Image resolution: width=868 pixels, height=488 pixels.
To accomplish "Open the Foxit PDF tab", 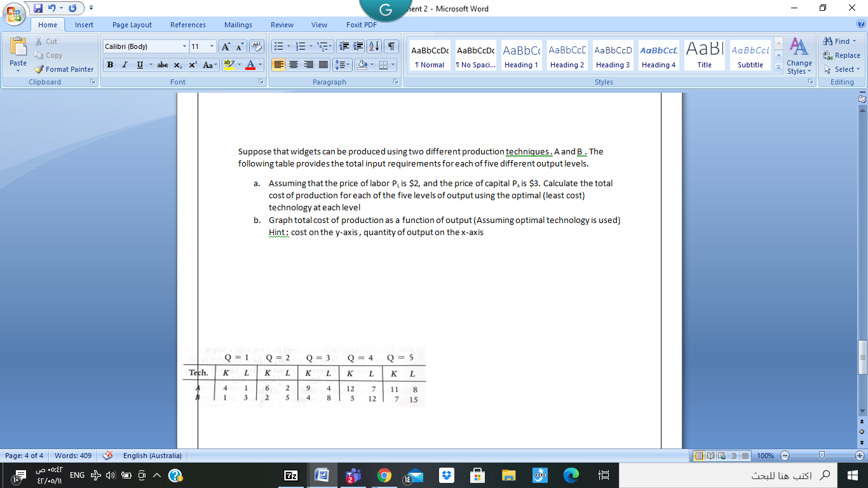I will coord(361,25).
